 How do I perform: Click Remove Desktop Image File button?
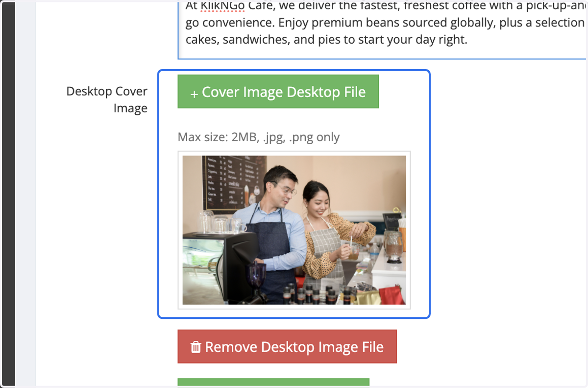point(287,346)
